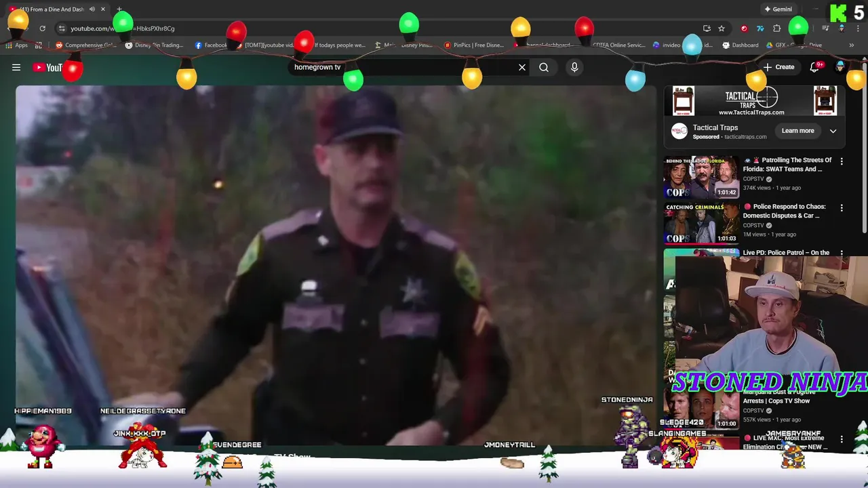Open more options for Patrolling The Streets video

click(842, 161)
